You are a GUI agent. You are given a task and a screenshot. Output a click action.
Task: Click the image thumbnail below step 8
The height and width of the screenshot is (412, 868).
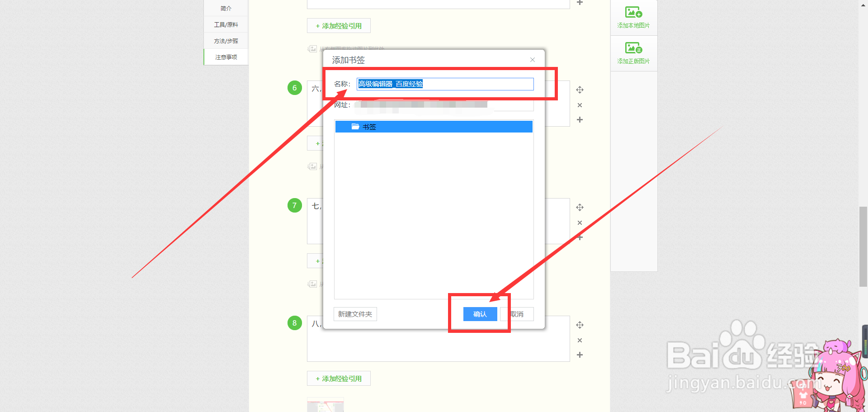pos(325,405)
